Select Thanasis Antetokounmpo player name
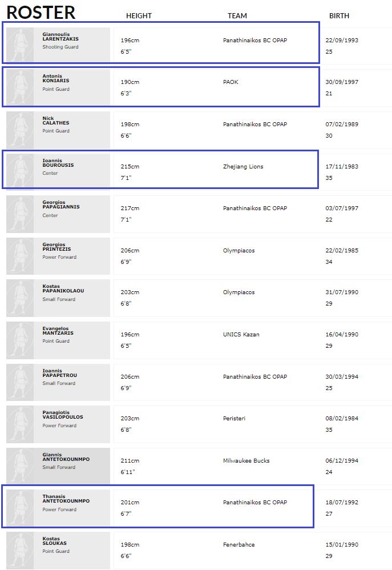392x570 pixels. pyautogui.click(x=66, y=499)
